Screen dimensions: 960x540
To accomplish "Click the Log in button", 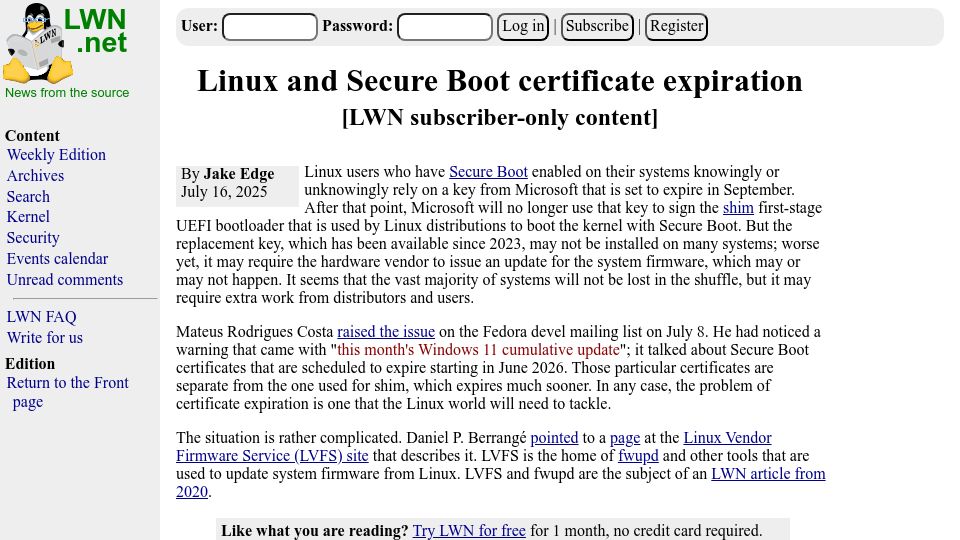I will pyautogui.click(x=523, y=27).
